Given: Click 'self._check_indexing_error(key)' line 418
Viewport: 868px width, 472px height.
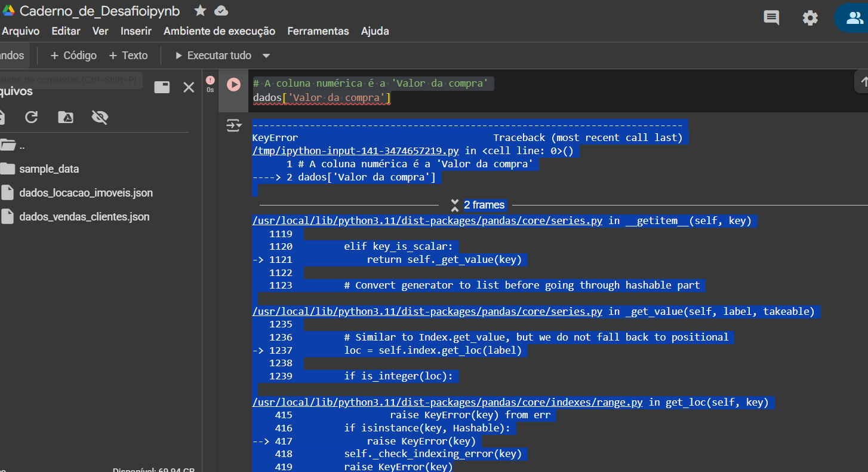Looking at the screenshot, I should coord(433,453).
